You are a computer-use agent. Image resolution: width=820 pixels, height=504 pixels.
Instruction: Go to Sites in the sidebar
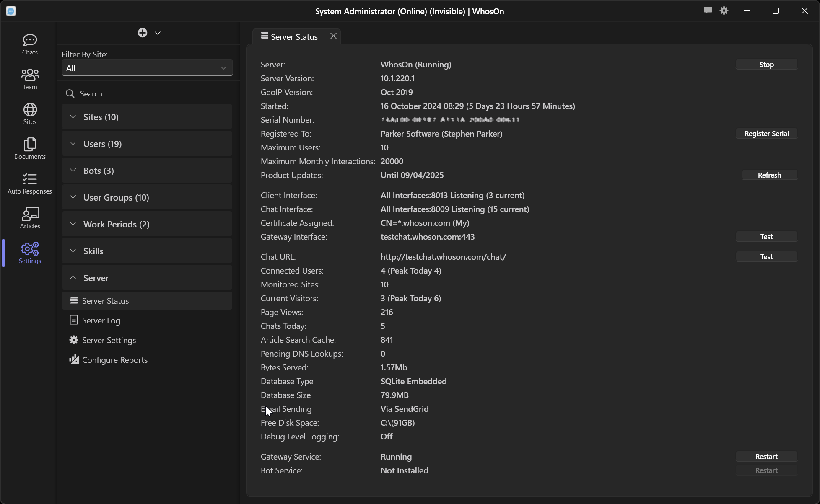coord(30,114)
